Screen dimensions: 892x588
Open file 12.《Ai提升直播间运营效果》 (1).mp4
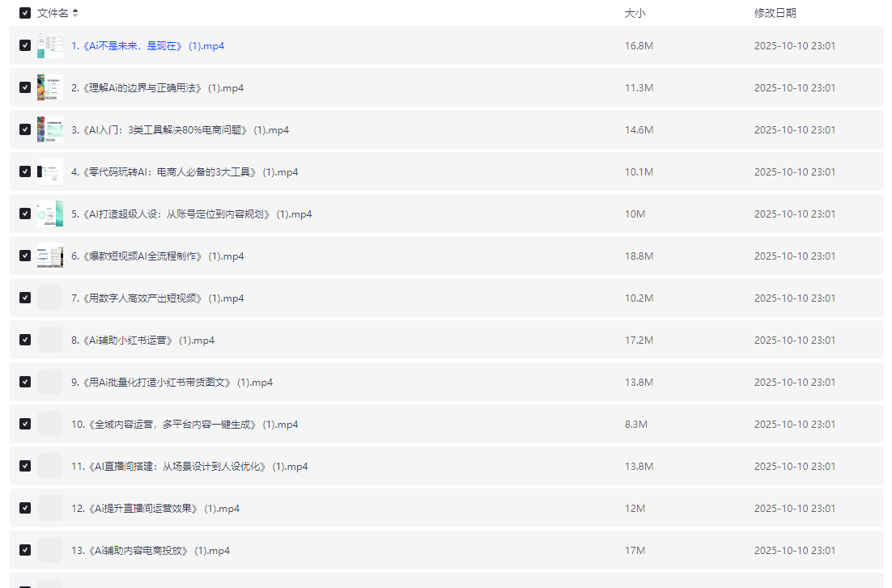point(155,509)
